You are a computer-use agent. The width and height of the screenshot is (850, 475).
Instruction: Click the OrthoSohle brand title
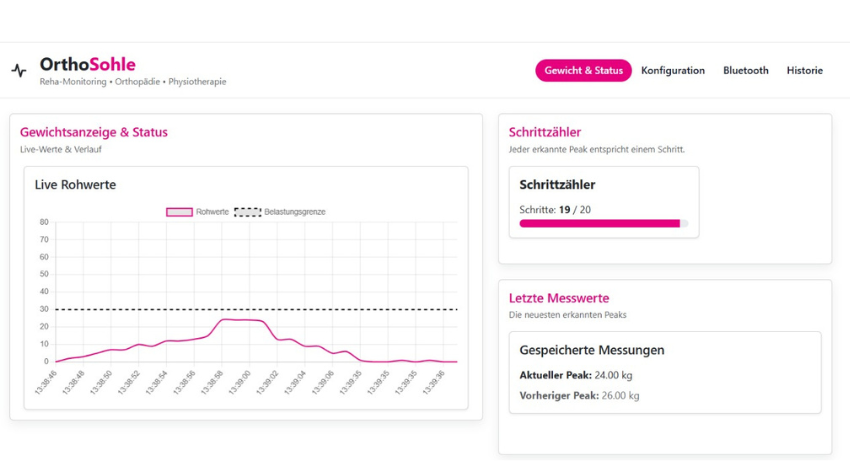pos(87,65)
